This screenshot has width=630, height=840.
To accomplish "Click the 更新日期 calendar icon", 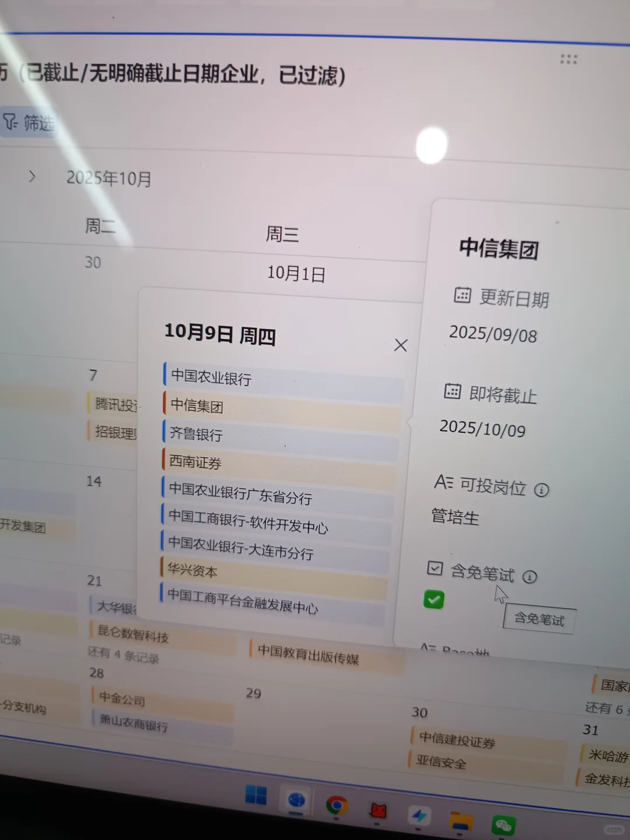I will [462, 295].
